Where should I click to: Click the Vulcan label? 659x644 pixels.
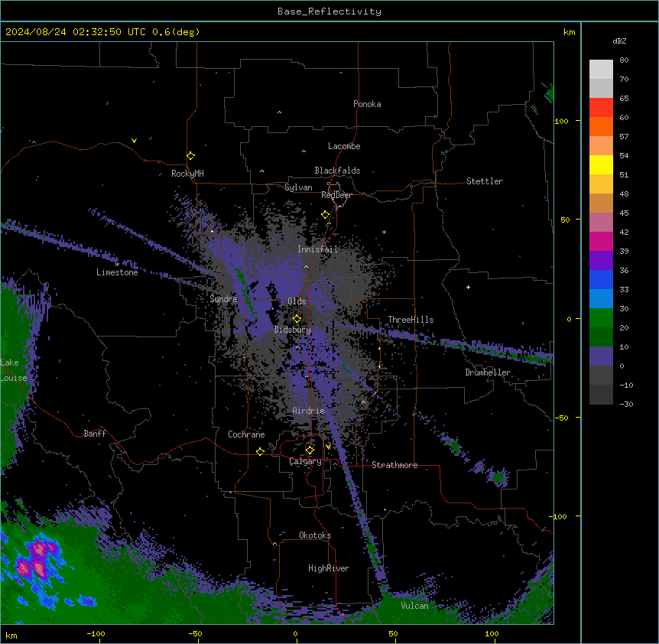pos(414,606)
